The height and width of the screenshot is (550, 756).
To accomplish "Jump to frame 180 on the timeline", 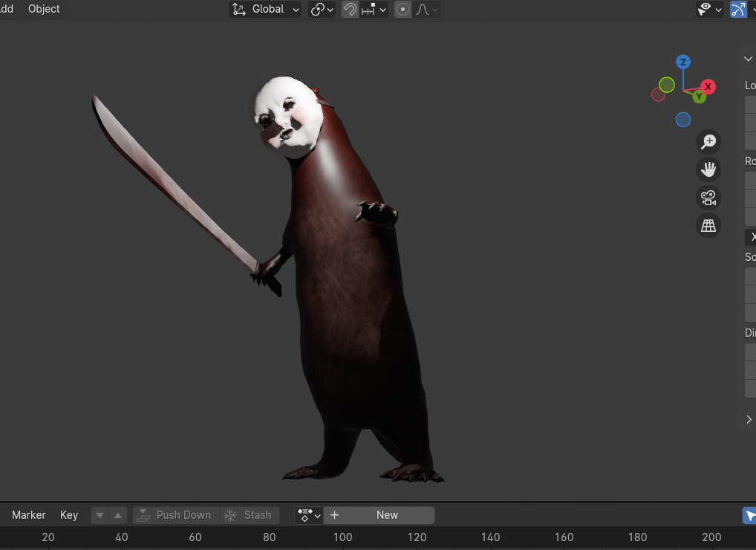I will [x=637, y=537].
